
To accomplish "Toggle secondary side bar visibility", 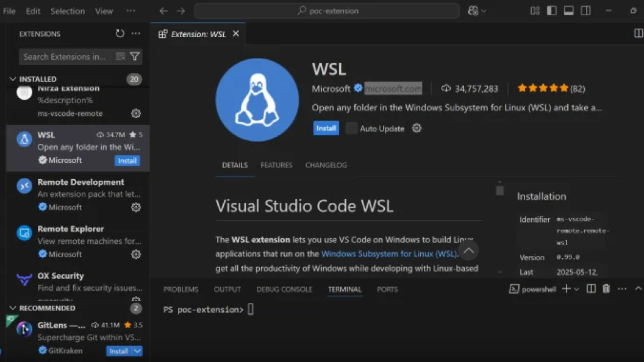I will point(586,11).
